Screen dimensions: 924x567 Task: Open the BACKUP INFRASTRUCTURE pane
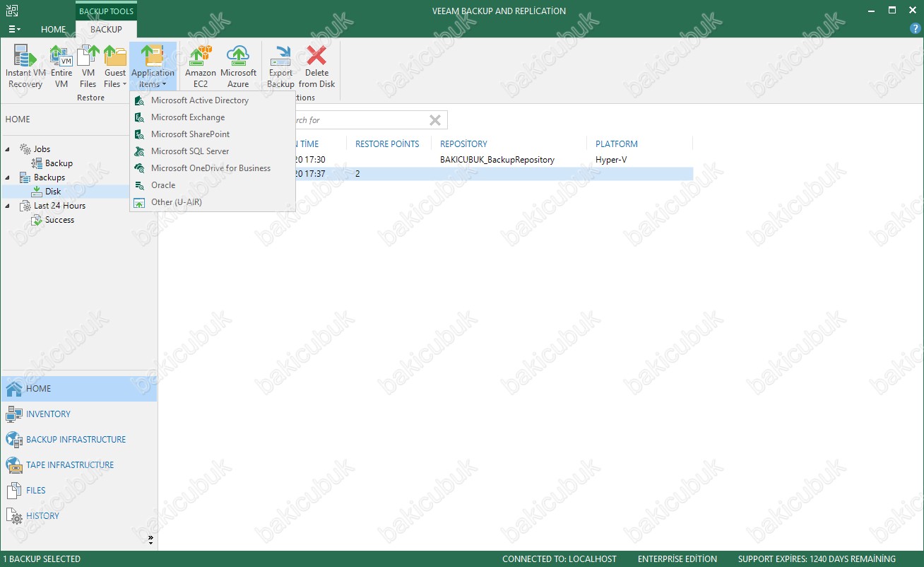click(78, 440)
